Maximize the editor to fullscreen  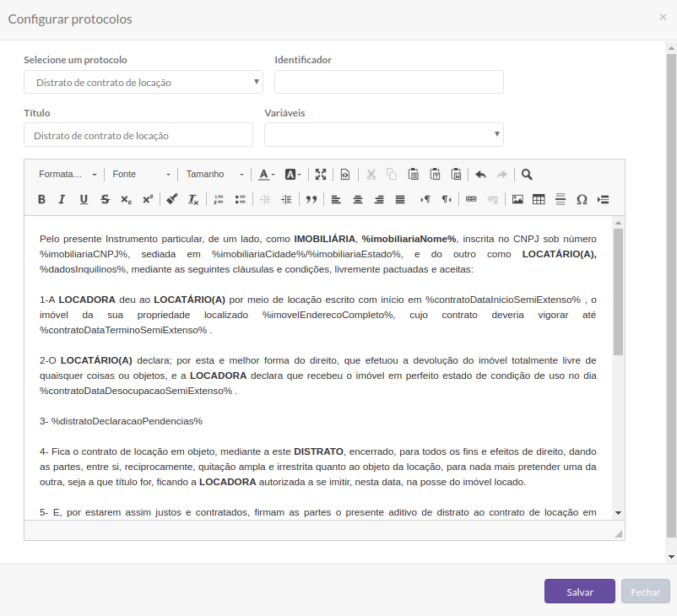pyautogui.click(x=321, y=174)
